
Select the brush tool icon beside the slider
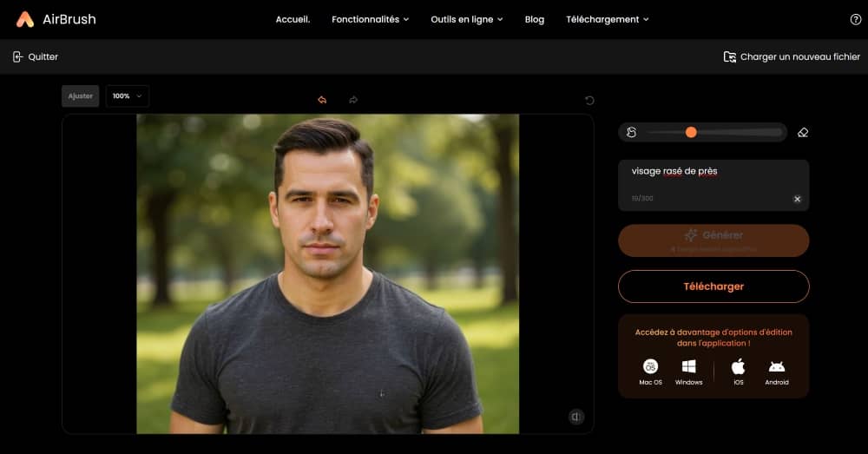pyautogui.click(x=632, y=133)
